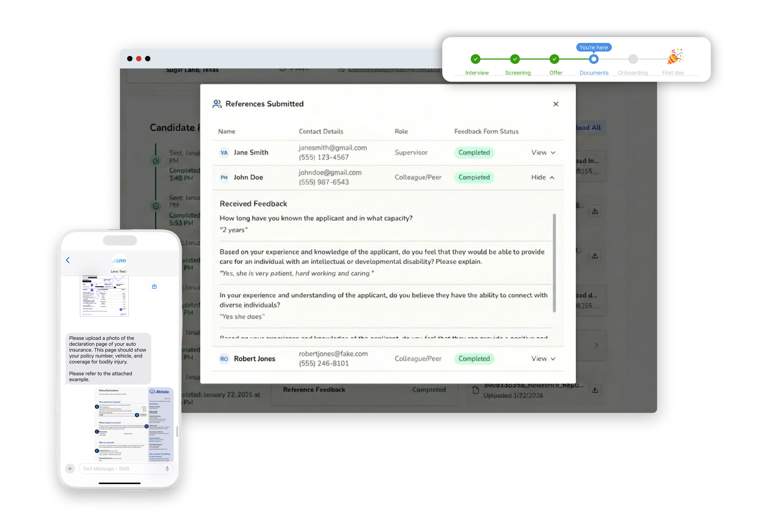Image resolution: width=765 pixels, height=532 pixels.
Task: Tap the back arrow in the phone messages
Action: point(68,260)
